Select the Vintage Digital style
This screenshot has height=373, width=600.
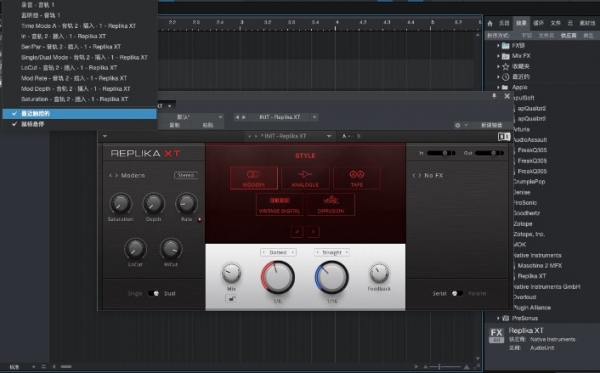point(279,204)
